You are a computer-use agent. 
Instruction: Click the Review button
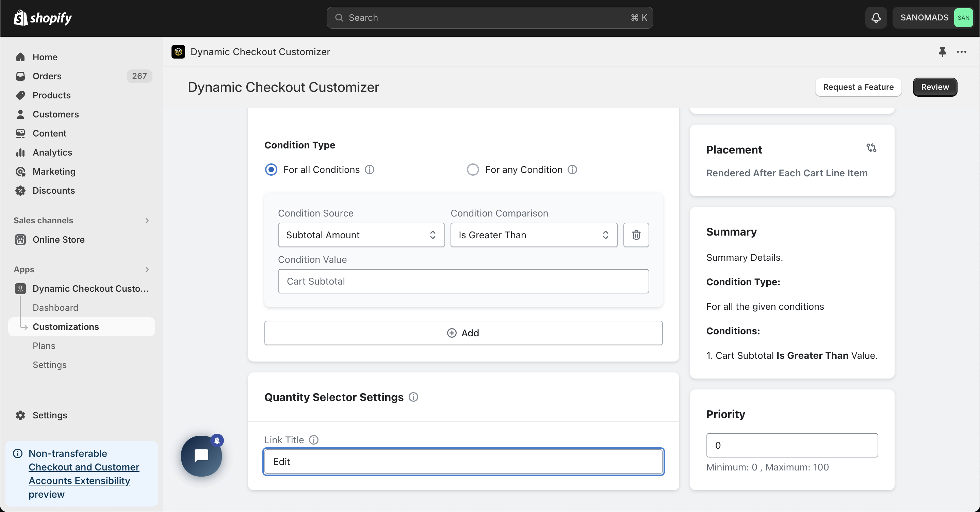point(935,87)
